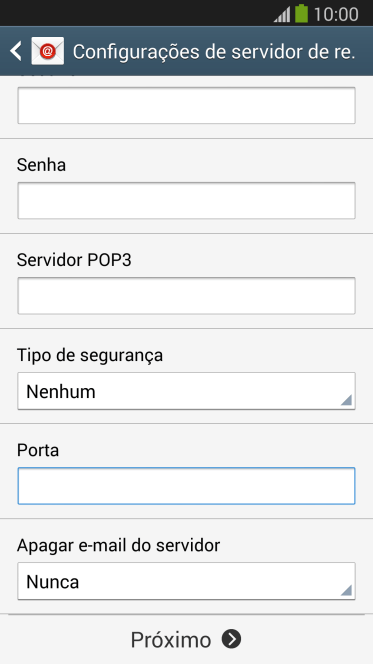Select the Senha password field

click(x=186, y=201)
